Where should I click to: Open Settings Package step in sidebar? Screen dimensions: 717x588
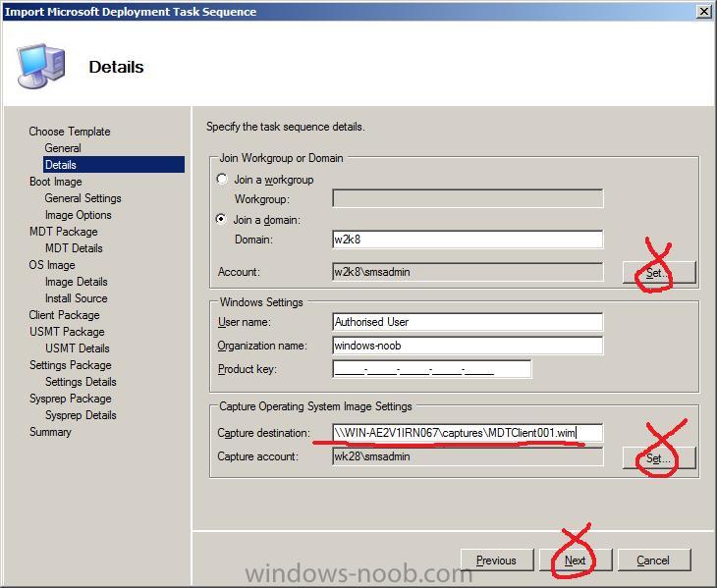click(x=71, y=365)
